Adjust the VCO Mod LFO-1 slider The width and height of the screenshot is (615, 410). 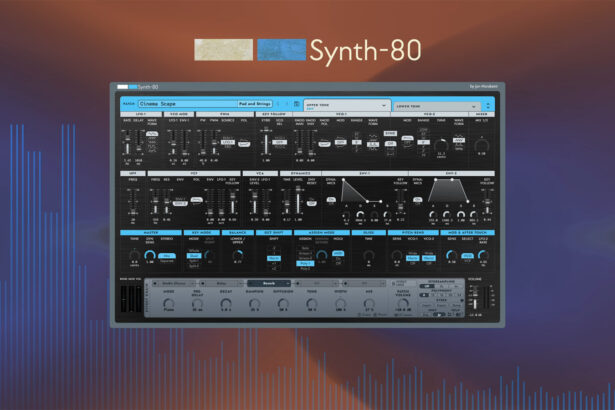[173, 143]
